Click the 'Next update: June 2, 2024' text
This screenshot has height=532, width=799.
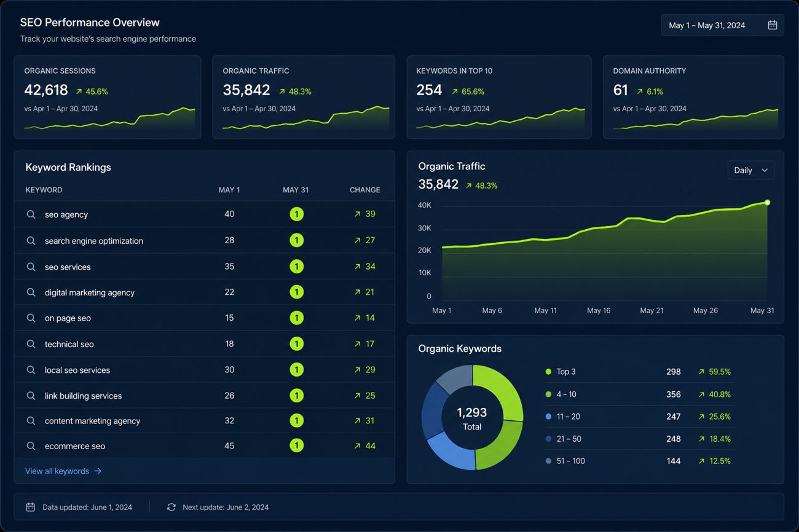[226, 507]
